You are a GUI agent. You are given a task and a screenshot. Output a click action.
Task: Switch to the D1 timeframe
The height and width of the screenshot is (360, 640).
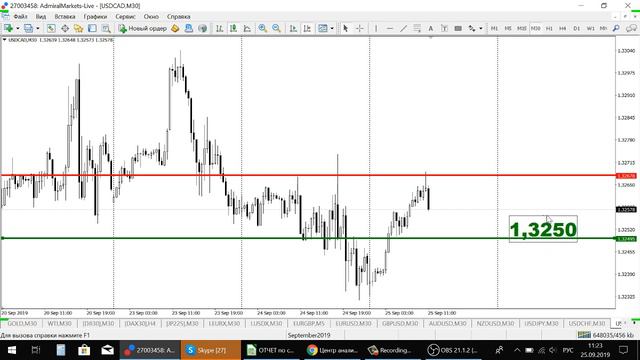tap(577, 28)
